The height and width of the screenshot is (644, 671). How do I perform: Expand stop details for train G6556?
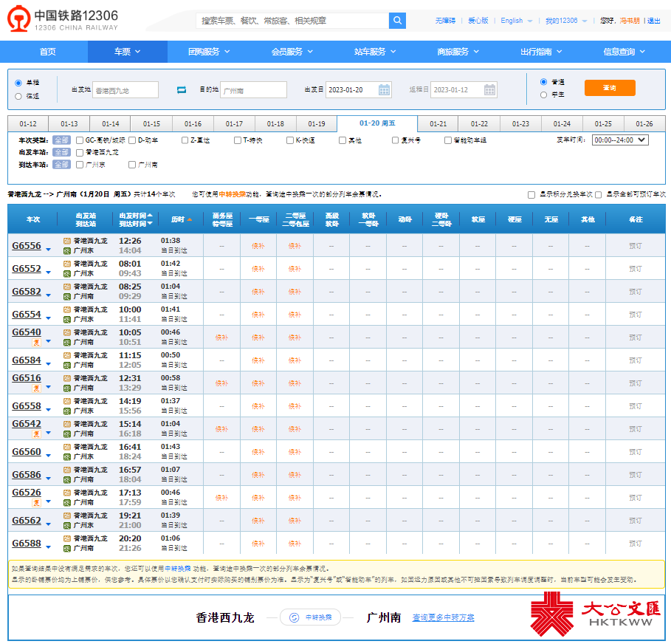coord(49,249)
